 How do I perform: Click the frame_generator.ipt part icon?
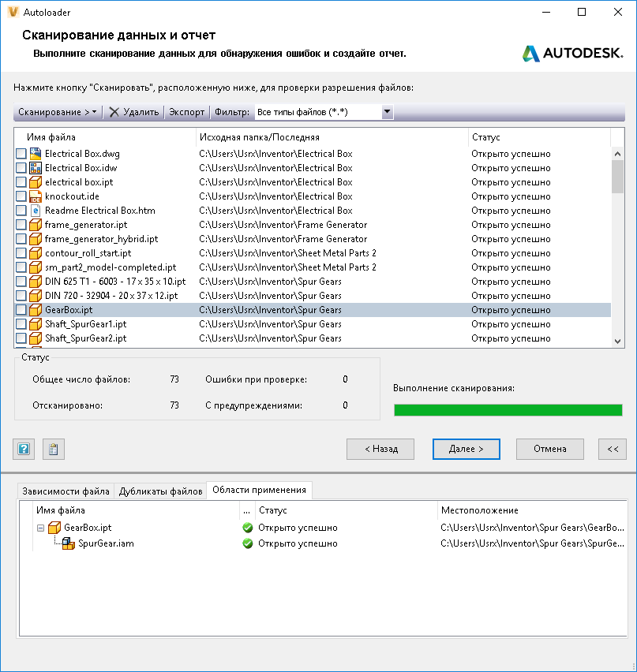(x=36, y=224)
